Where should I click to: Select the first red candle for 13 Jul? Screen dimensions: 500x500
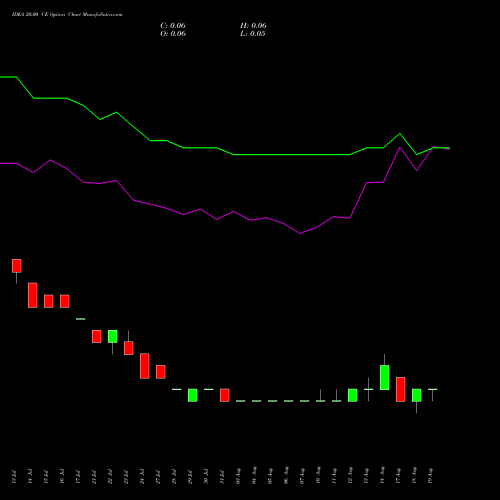17,266
